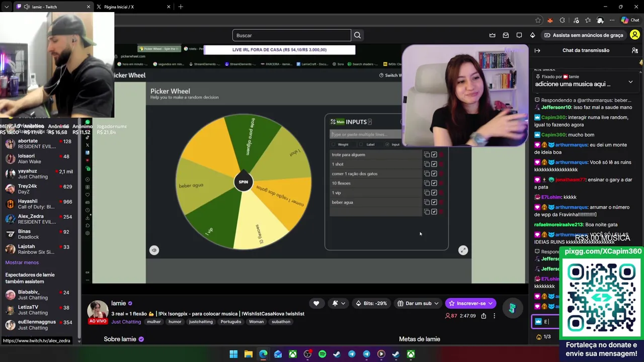
Task: Open the Hayashii channel in sidebar
Action: (39, 204)
